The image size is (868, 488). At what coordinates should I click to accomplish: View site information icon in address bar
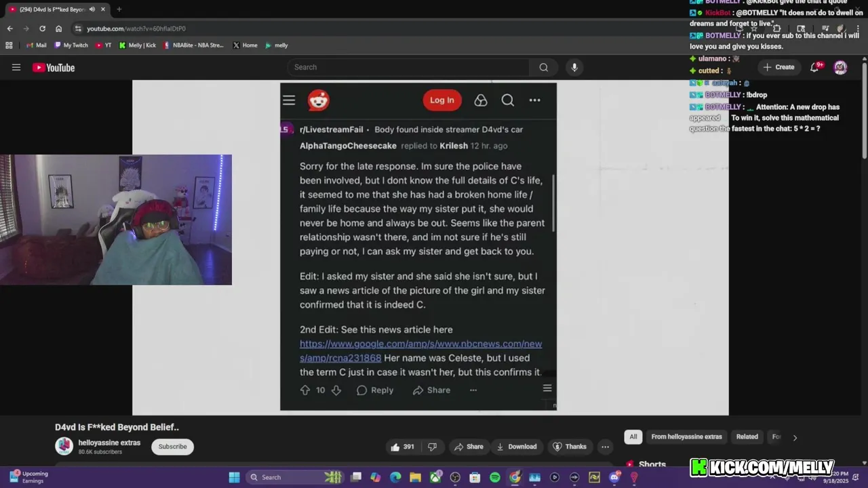[78, 28]
